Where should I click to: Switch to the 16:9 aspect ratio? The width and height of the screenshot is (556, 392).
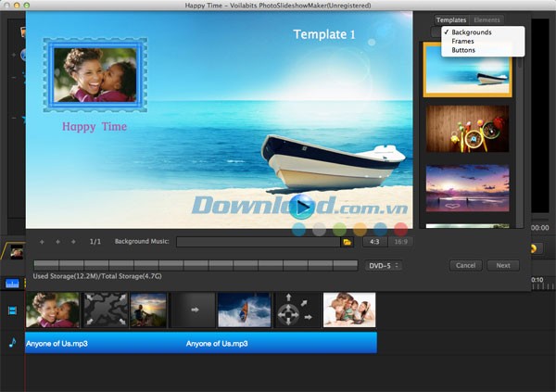(400, 242)
